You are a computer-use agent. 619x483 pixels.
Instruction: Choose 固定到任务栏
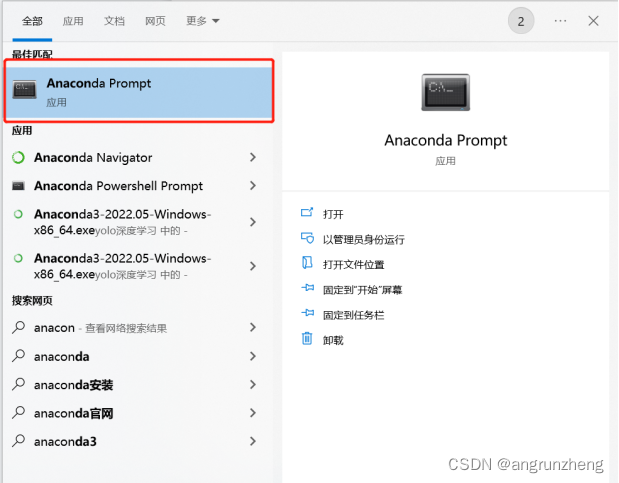[353, 315]
